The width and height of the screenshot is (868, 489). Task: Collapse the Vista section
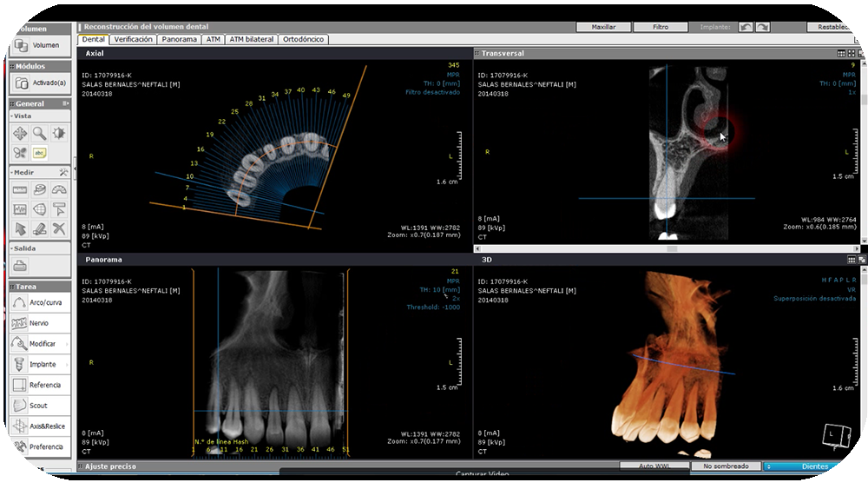12,116
